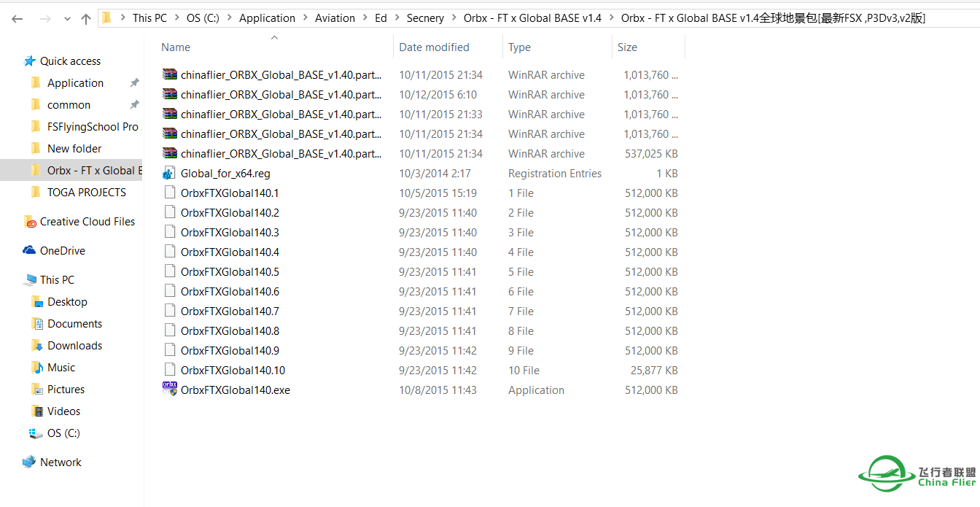
Task: Expand chevron after Aviation in address bar
Action: (365, 18)
